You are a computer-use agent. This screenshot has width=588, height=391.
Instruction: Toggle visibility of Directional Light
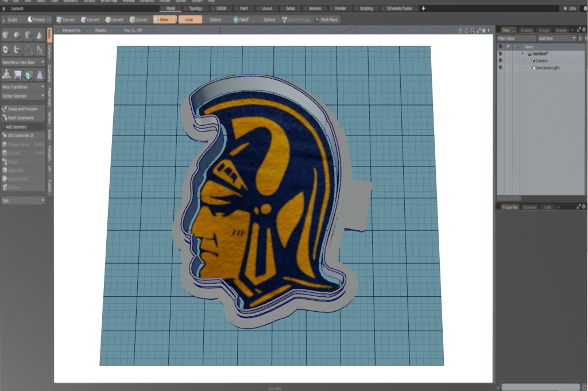click(x=500, y=68)
